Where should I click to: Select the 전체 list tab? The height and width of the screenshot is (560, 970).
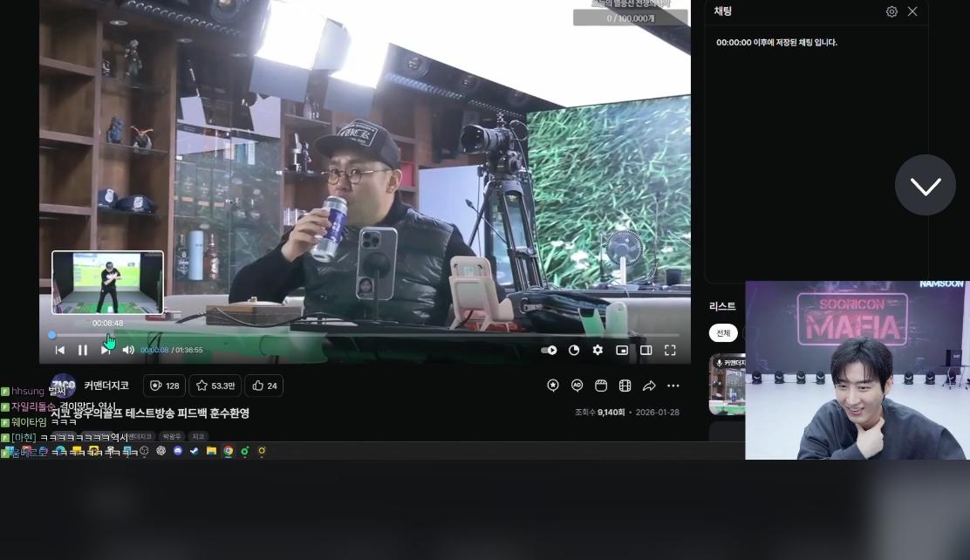723,333
